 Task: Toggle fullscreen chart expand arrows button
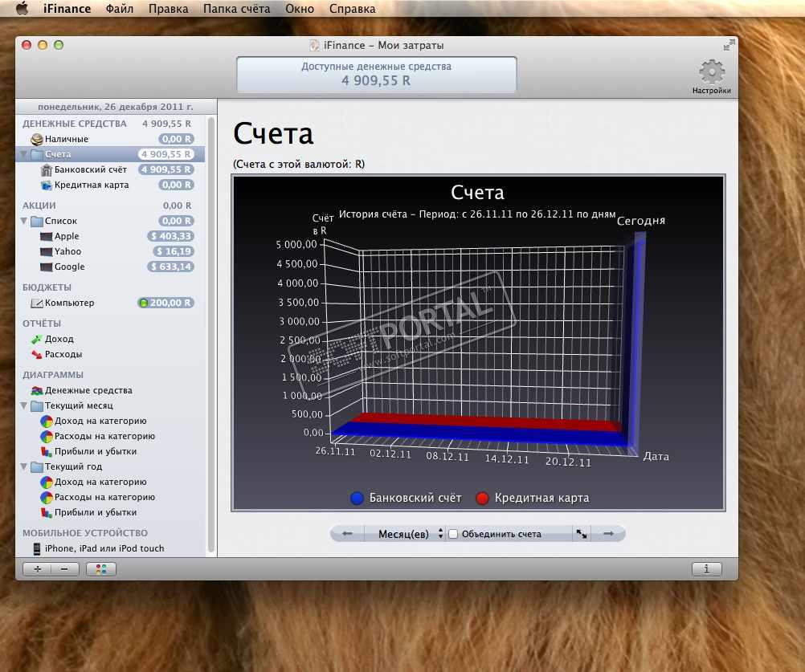click(581, 534)
